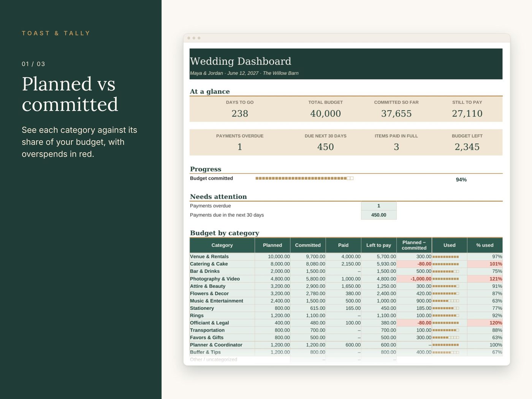This screenshot has width=532, height=399.
Task: Click the Toast & Tally brand name
Action: pos(56,33)
